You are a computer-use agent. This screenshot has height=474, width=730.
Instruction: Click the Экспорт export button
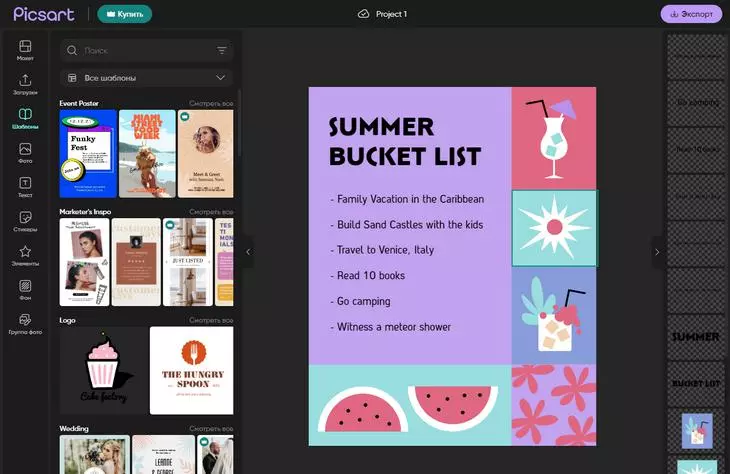(691, 14)
